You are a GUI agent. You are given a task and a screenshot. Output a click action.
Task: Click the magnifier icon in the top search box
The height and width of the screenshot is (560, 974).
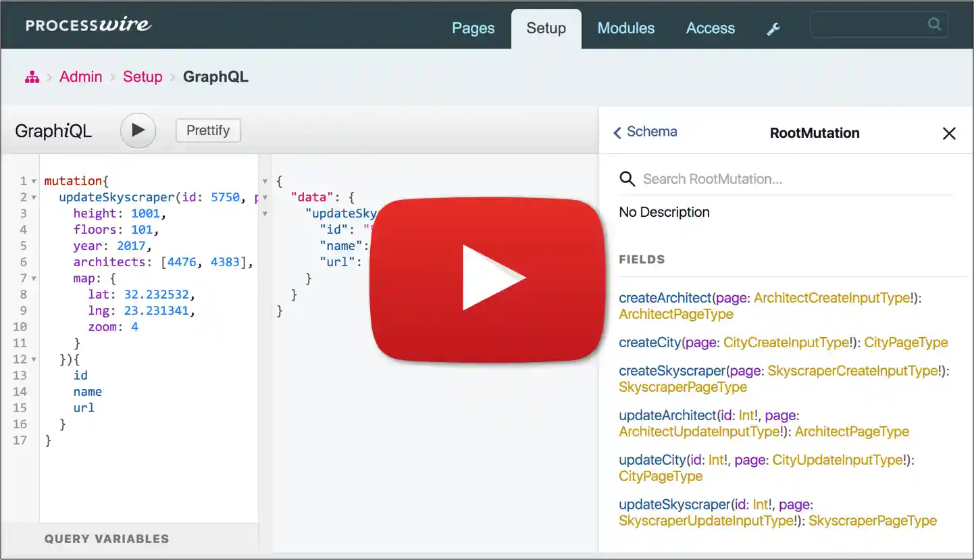[934, 24]
